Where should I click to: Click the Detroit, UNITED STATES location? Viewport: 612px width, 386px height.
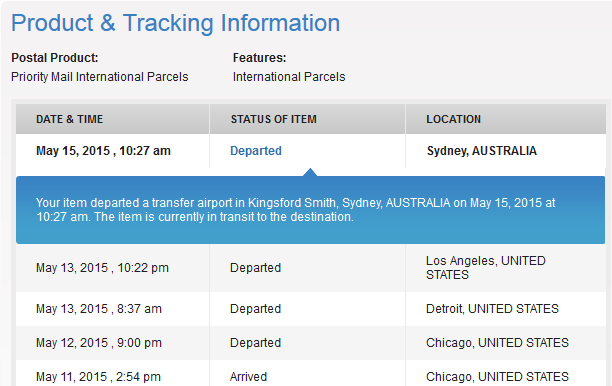(492, 309)
